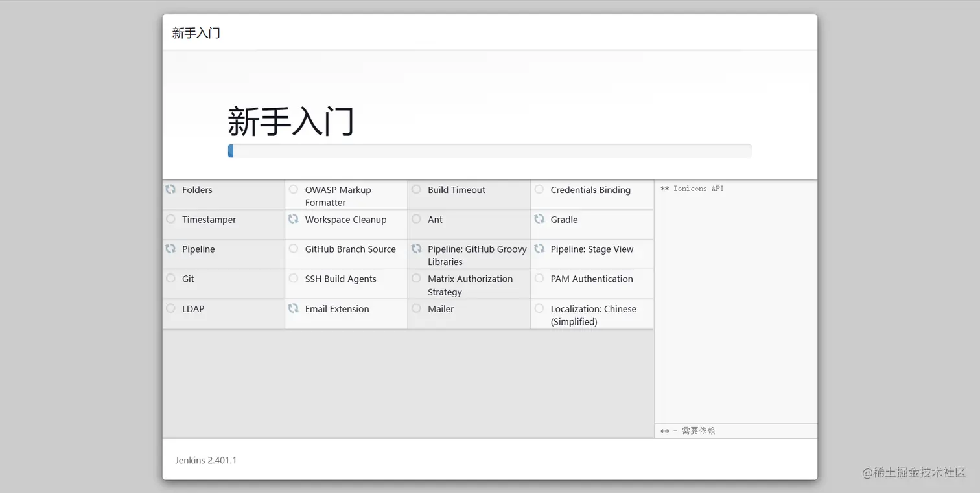Select the Pipeline: GitHub Groovy Libraries name
980x493 pixels.
click(477, 255)
